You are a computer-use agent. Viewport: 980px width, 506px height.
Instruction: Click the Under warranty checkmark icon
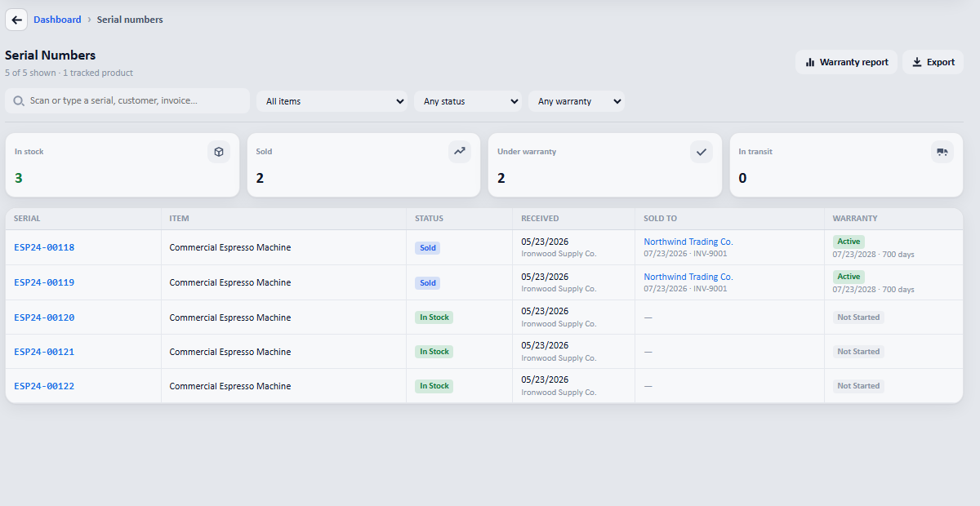click(x=701, y=152)
